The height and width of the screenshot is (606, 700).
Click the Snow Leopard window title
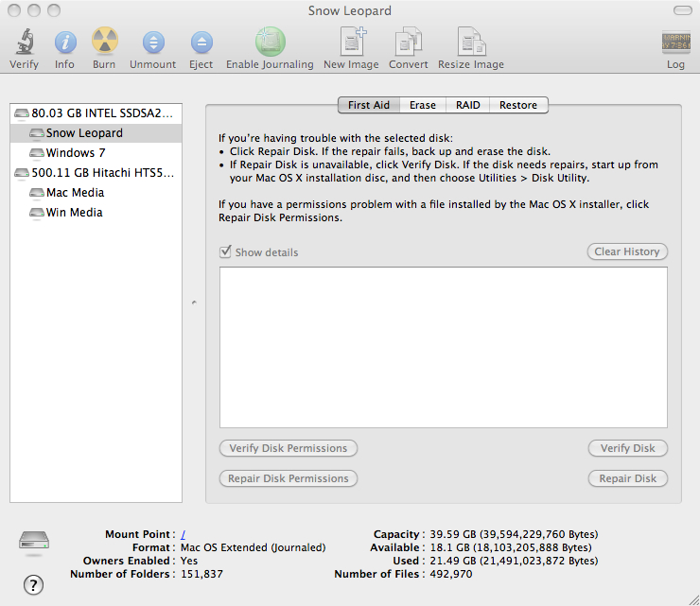(x=350, y=10)
